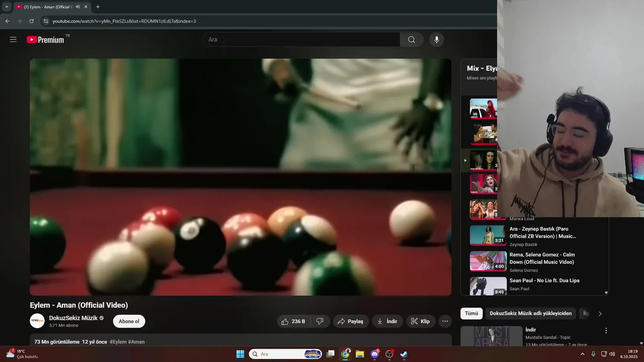Click the youtube.com address bar URL
This screenshot has width=644, height=362.
pos(124,21)
